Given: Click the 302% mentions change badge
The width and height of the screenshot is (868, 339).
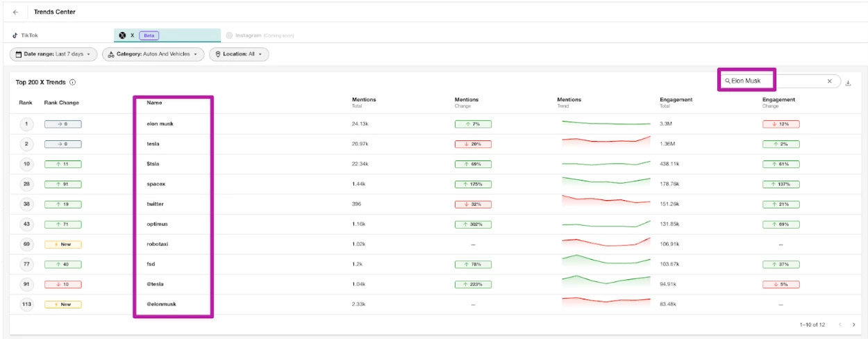Looking at the screenshot, I should [x=473, y=224].
